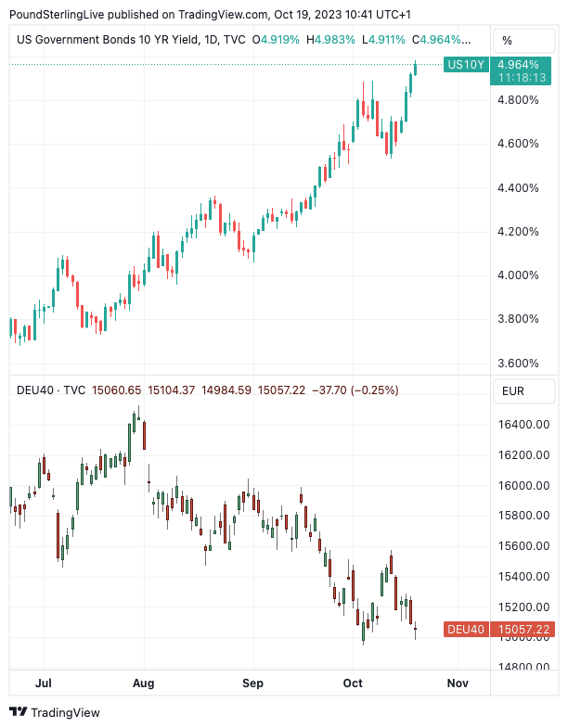Click the DEU40 · TVC chart title
Viewport: 568px width, 728px height.
50,390
